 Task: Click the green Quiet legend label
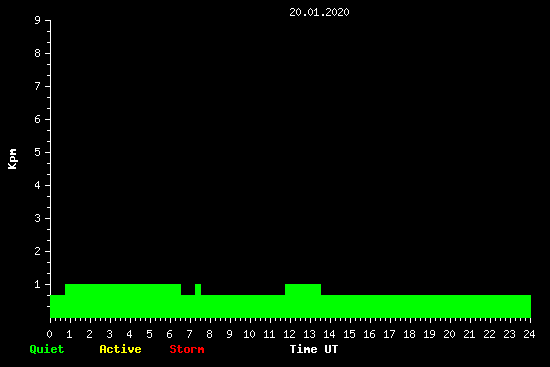click(47, 349)
